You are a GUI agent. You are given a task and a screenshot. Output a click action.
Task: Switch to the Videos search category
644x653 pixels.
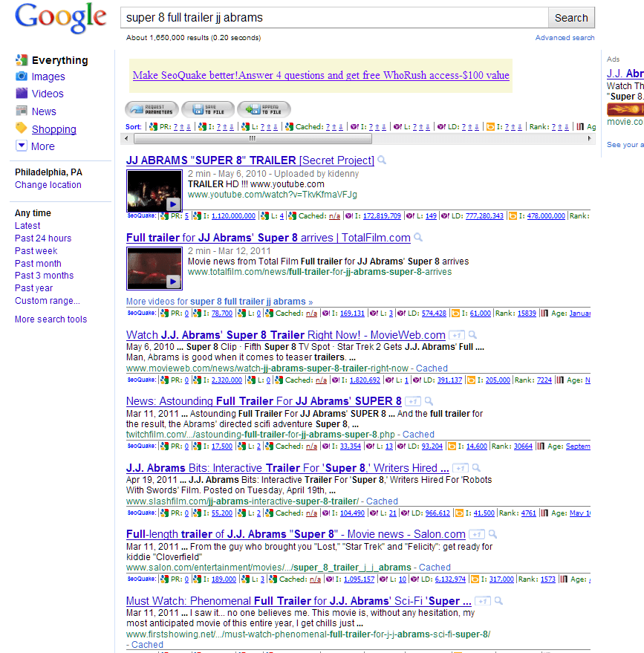[47, 94]
